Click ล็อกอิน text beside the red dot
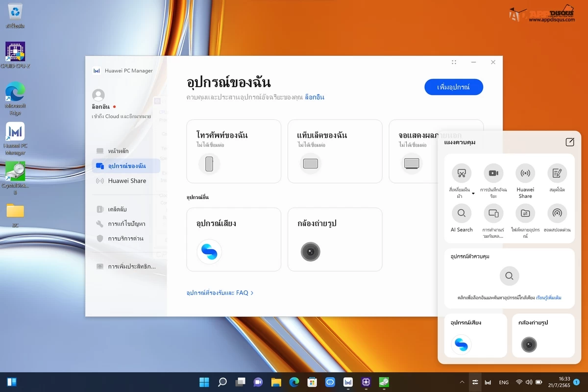Screen dimensions: 588x392 point(100,107)
